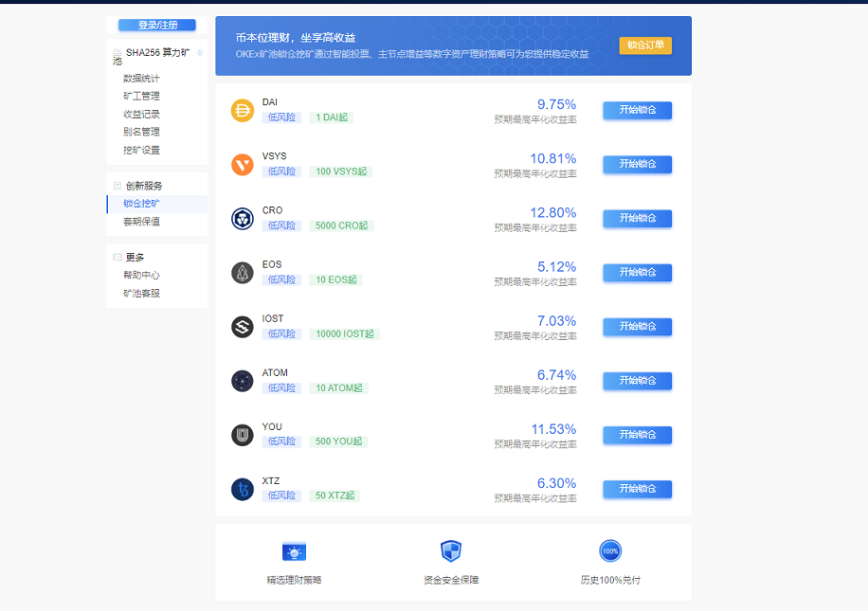Click the 1 DAI起 minimum tag
868x612 pixels.
[332, 117]
